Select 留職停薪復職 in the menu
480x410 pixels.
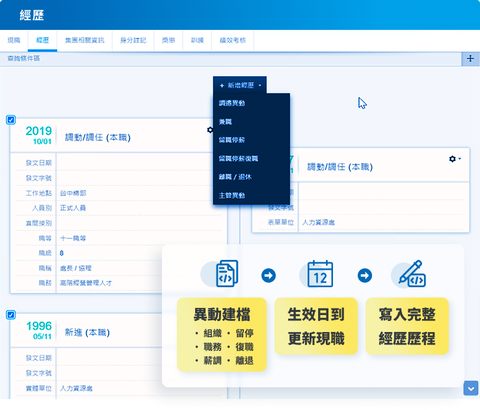[251, 158]
